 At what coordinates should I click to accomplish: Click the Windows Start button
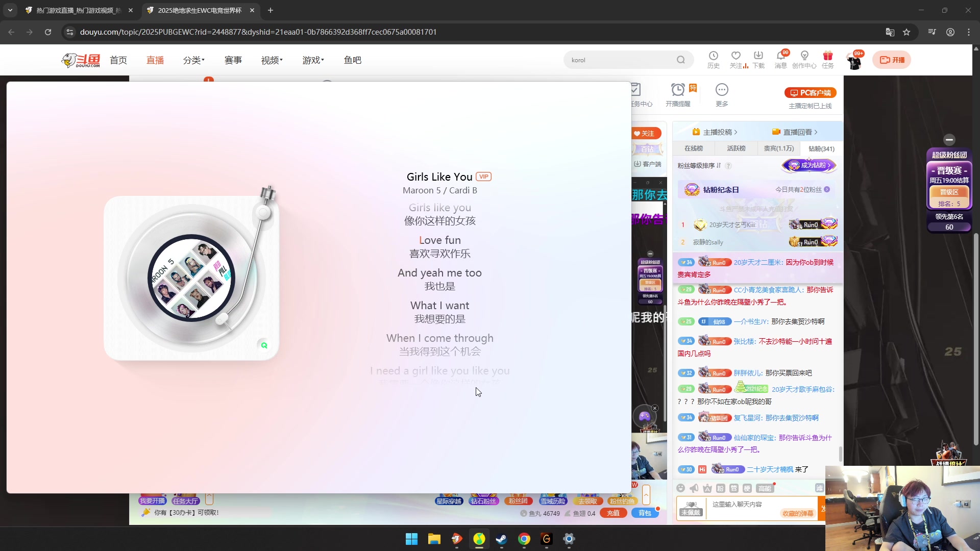tap(411, 539)
